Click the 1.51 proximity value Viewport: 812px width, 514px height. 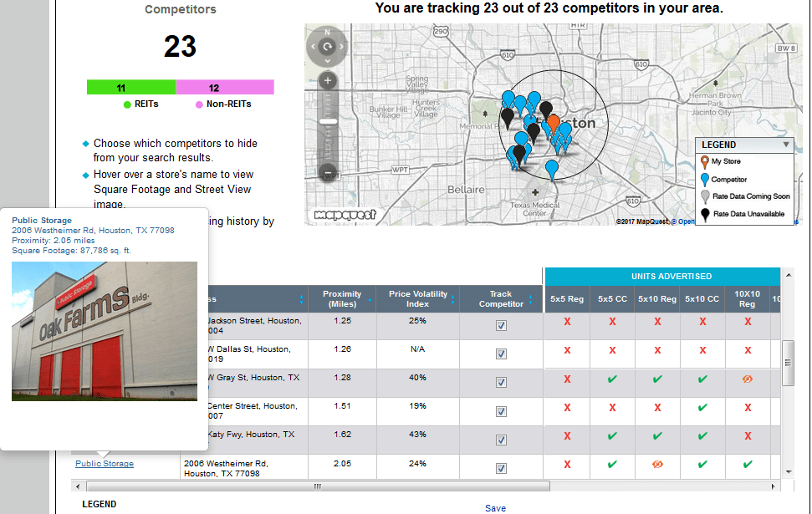(342, 406)
